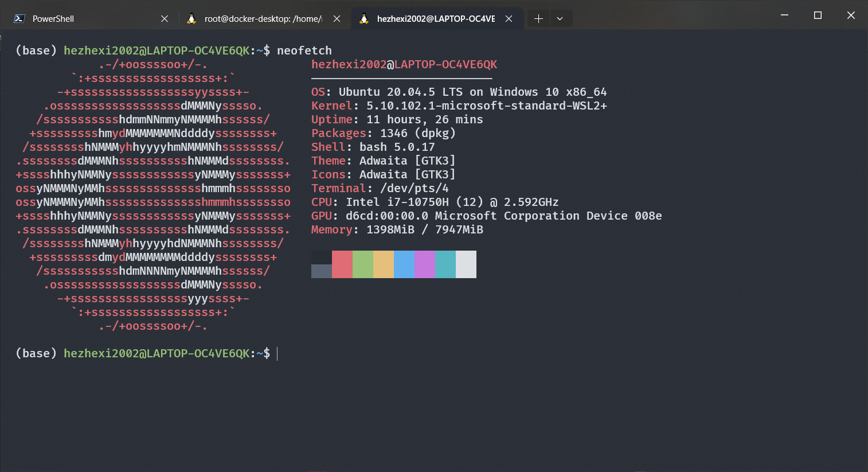Click the blinking cursor at the bottom prompt

277,354
